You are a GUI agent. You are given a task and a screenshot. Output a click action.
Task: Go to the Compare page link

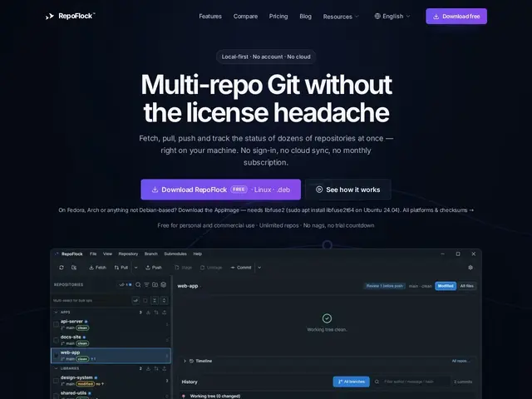245,16
